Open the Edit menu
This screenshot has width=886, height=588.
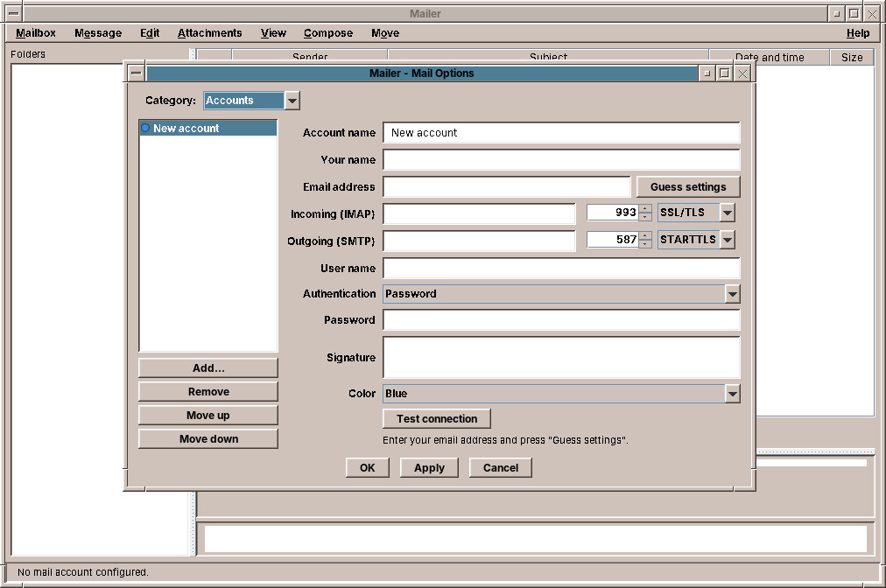[150, 32]
